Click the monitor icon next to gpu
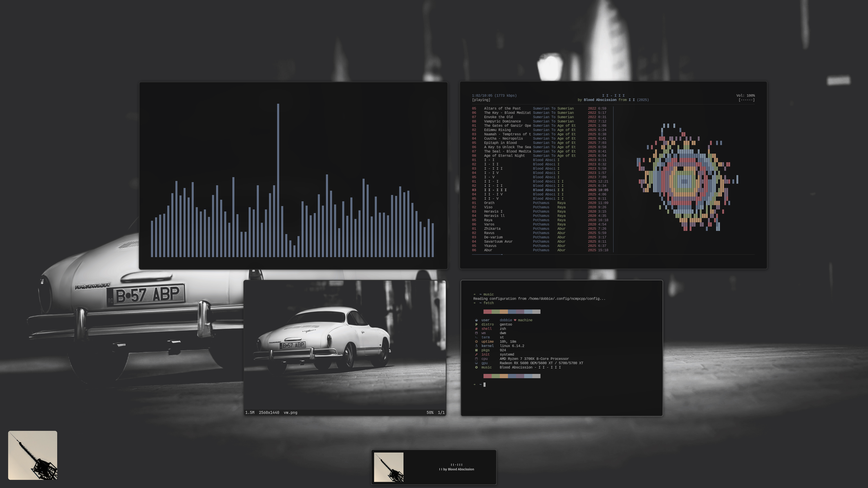 [x=476, y=363]
